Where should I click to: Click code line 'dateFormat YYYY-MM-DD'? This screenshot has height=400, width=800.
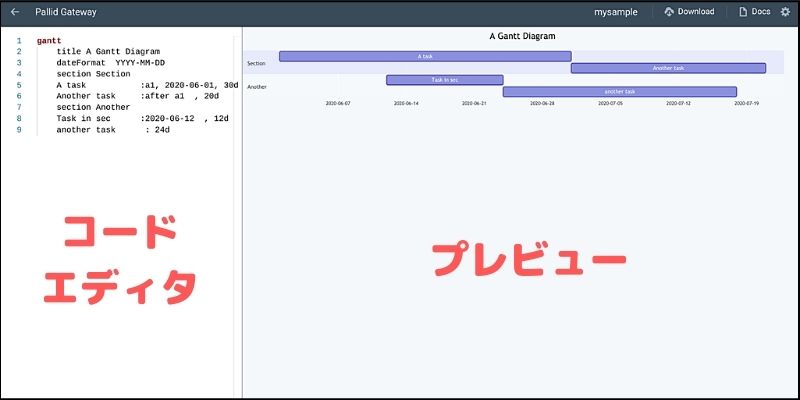(x=111, y=63)
